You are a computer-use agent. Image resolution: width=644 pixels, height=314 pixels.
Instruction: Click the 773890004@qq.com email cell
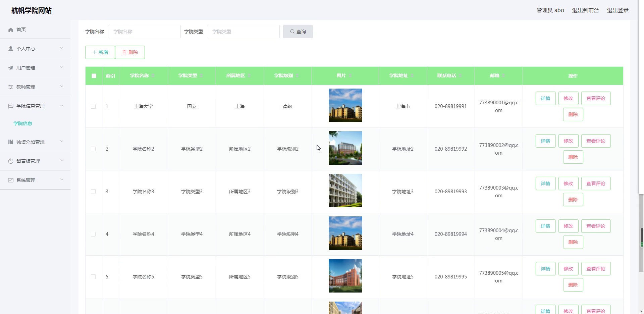[x=498, y=234]
